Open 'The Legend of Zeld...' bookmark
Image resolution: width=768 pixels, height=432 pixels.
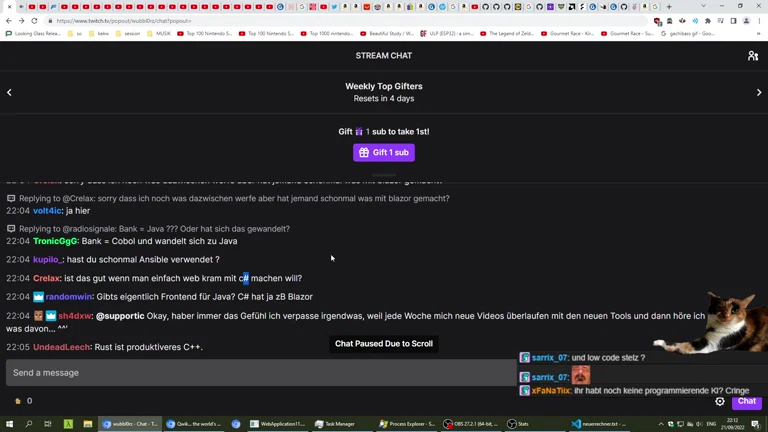[x=507, y=34]
